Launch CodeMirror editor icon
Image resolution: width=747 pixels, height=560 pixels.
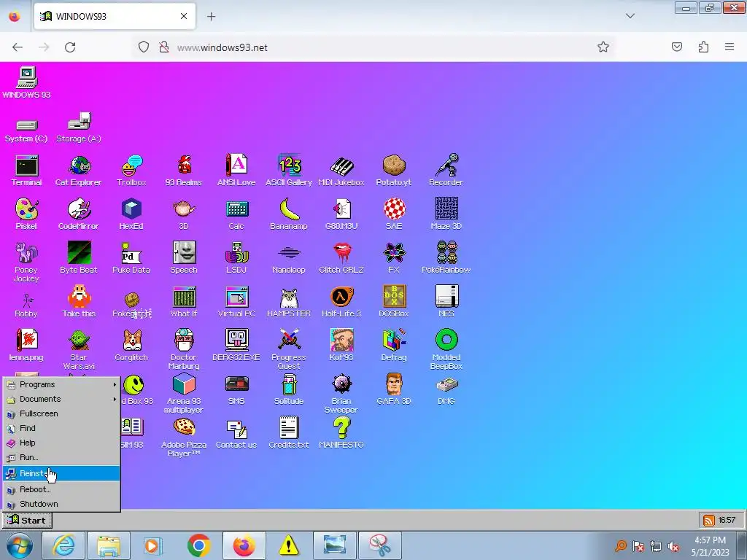point(79,214)
